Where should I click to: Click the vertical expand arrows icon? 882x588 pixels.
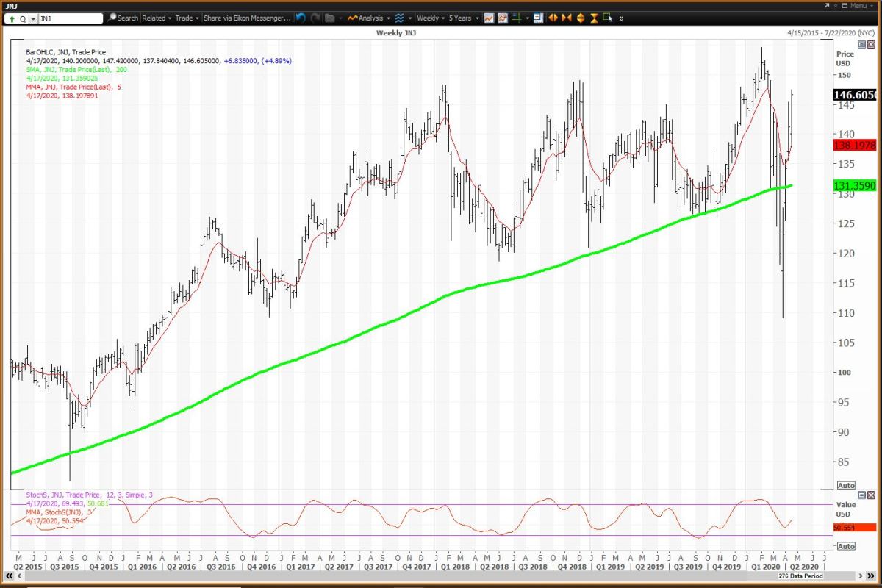coord(581,18)
